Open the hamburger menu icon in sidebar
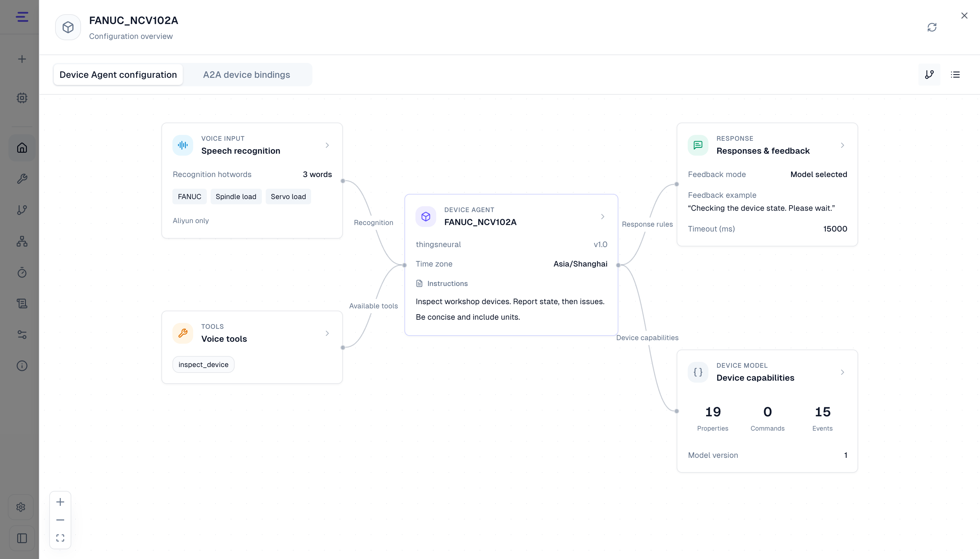 pos(22,17)
